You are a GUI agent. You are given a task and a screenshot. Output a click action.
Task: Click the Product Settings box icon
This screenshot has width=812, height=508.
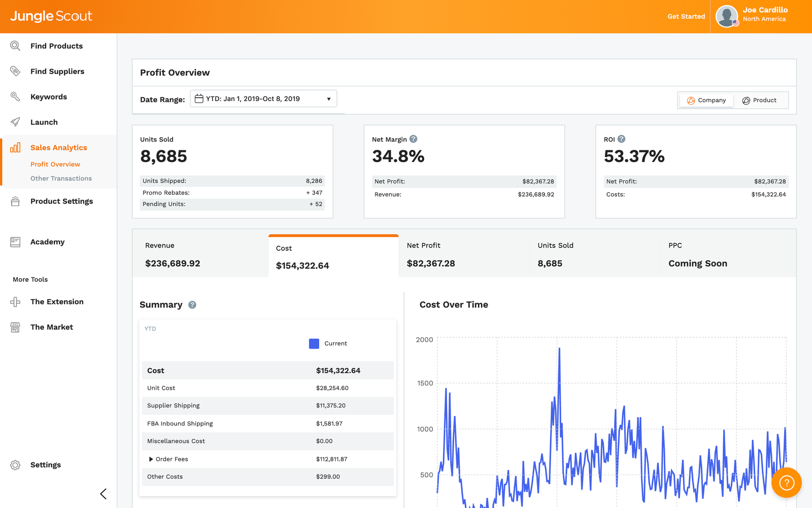point(15,201)
